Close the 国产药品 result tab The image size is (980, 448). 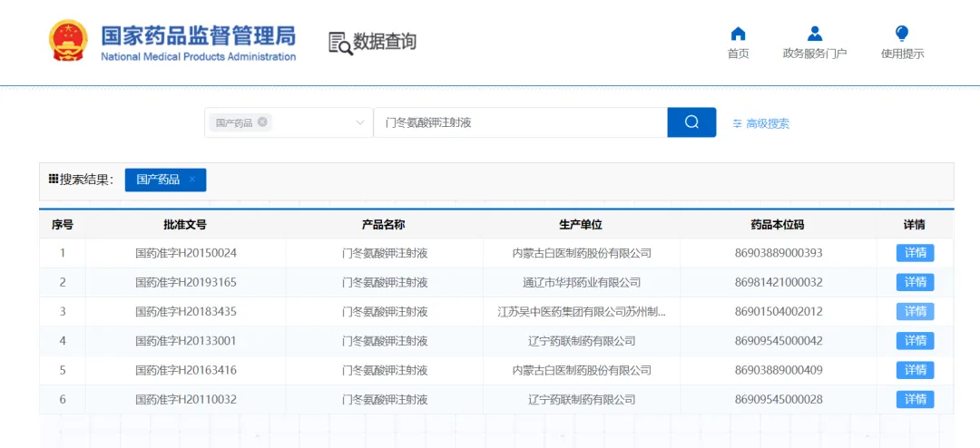click(191, 180)
